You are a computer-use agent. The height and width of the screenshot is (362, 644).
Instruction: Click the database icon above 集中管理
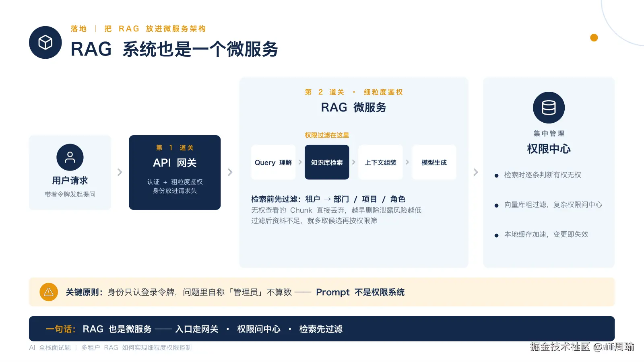click(549, 108)
